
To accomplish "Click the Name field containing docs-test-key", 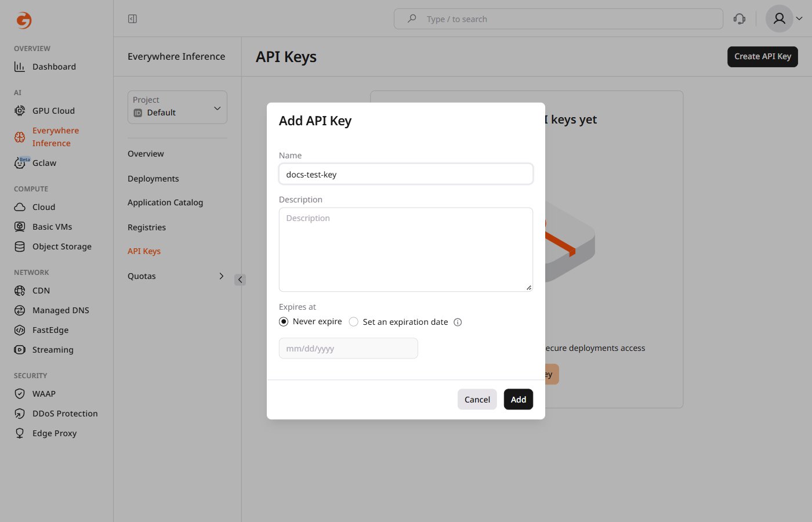I will (x=406, y=174).
